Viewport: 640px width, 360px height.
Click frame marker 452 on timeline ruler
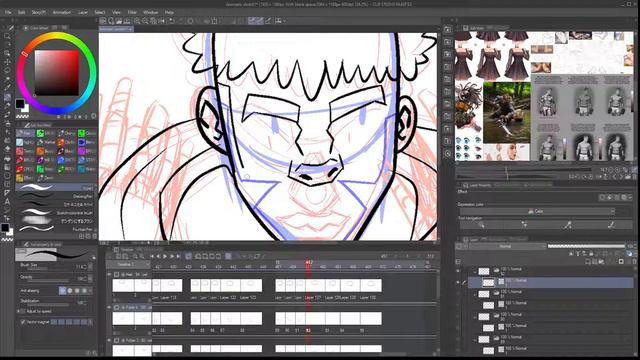coord(309,262)
